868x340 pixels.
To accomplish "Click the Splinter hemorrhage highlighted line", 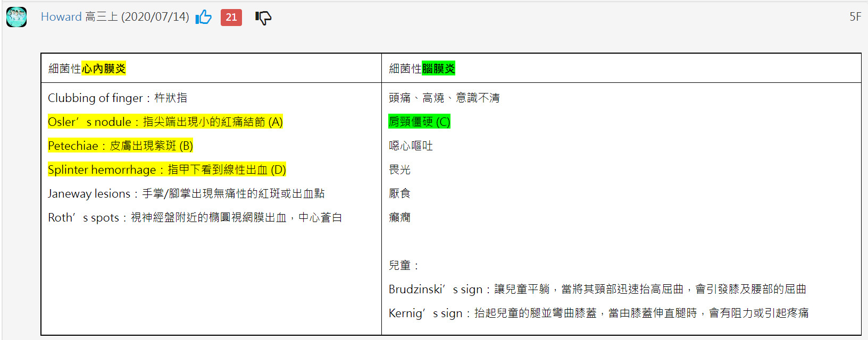I will [166, 169].
